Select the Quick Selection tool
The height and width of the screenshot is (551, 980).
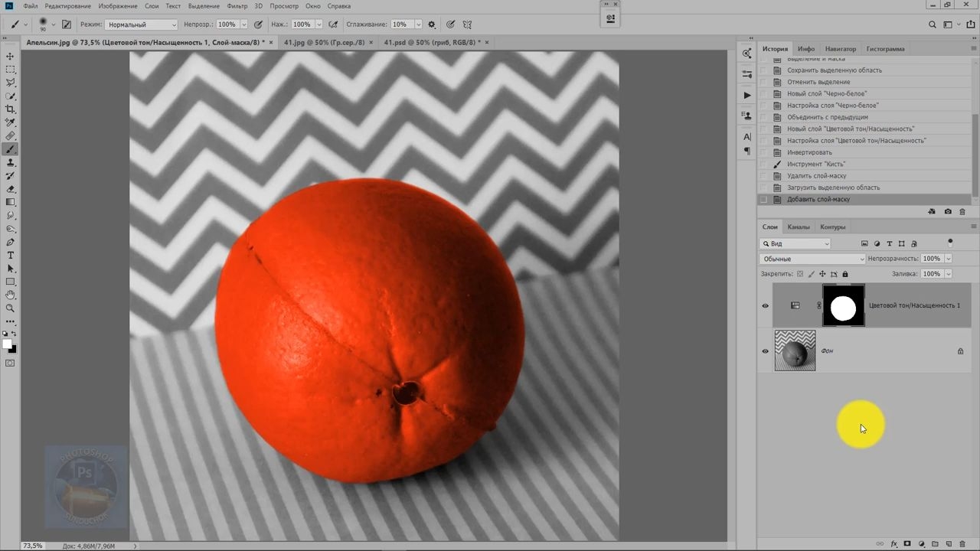click(10, 96)
